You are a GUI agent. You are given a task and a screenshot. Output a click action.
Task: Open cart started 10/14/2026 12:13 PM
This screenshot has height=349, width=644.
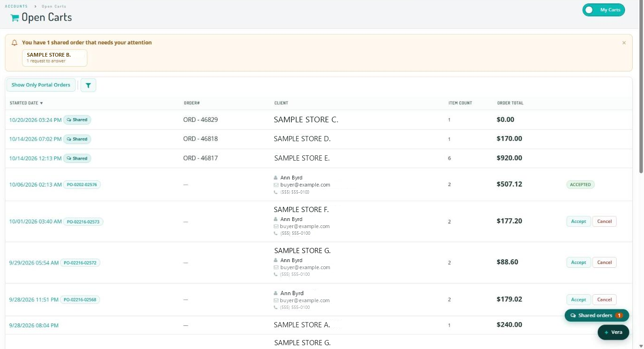(x=35, y=159)
